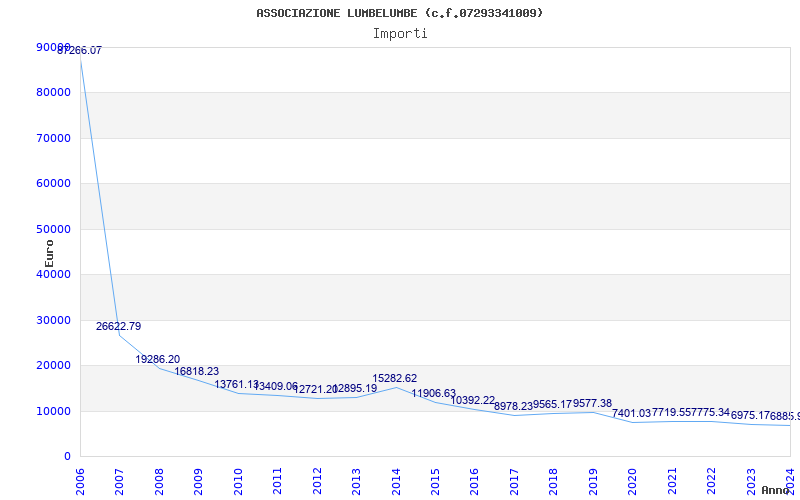Click the 2016 x-axis year label

click(x=474, y=481)
